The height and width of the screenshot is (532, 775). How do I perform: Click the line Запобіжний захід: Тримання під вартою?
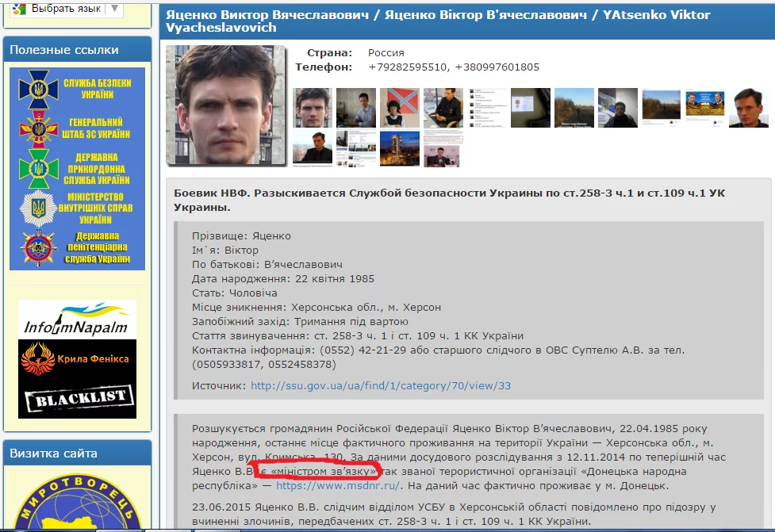[300, 322]
